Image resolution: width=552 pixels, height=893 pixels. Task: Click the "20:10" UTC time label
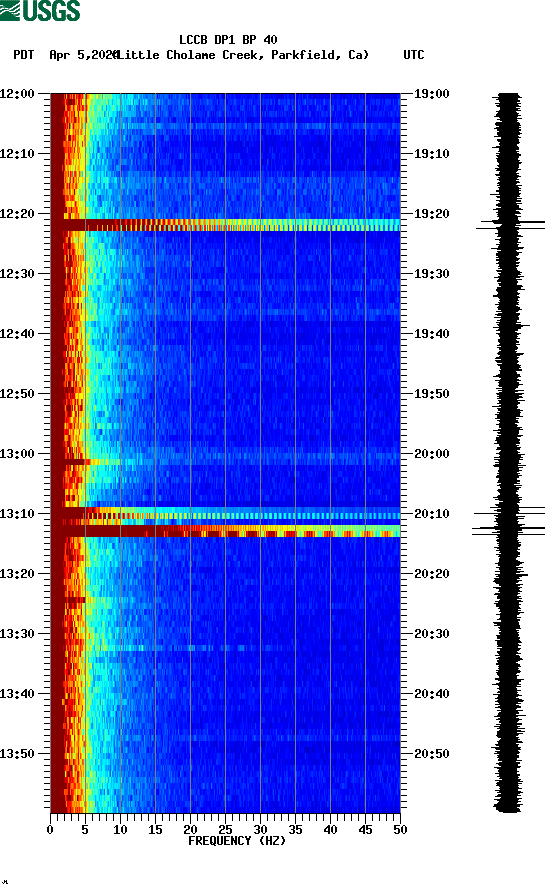coord(432,514)
